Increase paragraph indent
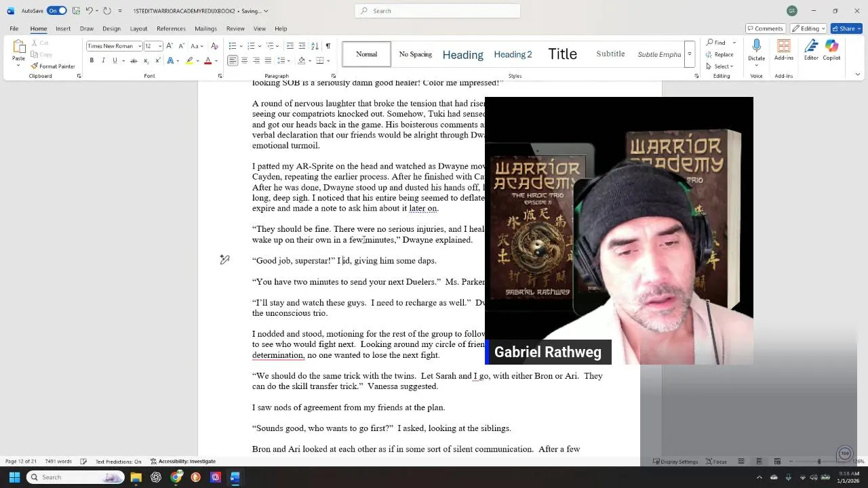This screenshot has height=488, width=868. click(x=302, y=46)
